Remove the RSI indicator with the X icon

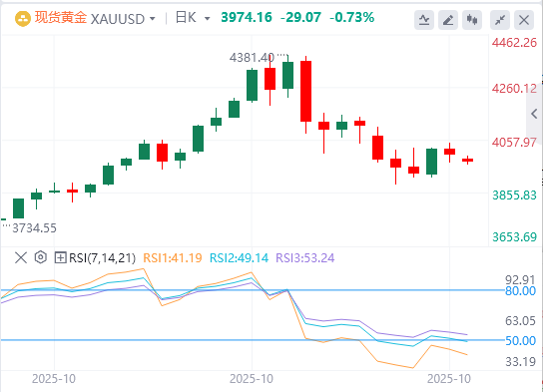point(21,257)
